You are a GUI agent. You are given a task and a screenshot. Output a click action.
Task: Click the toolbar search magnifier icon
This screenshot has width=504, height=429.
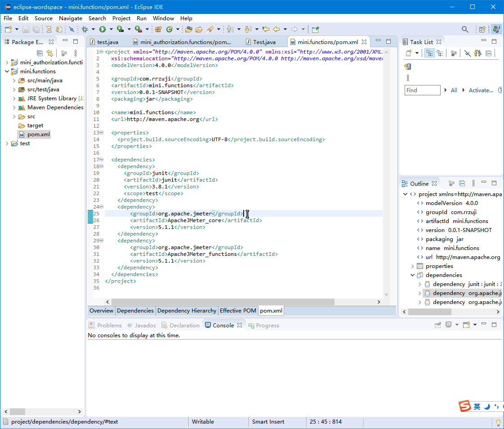click(x=465, y=29)
